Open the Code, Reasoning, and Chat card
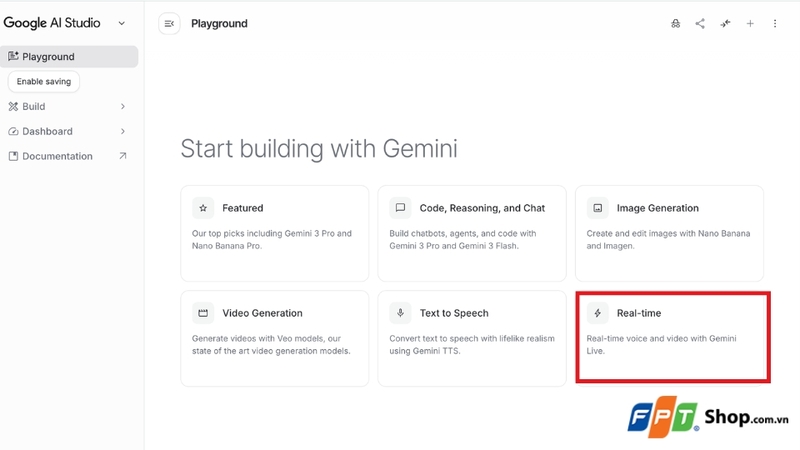Viewport: 800px width, 450px height. tap(472, 233)
